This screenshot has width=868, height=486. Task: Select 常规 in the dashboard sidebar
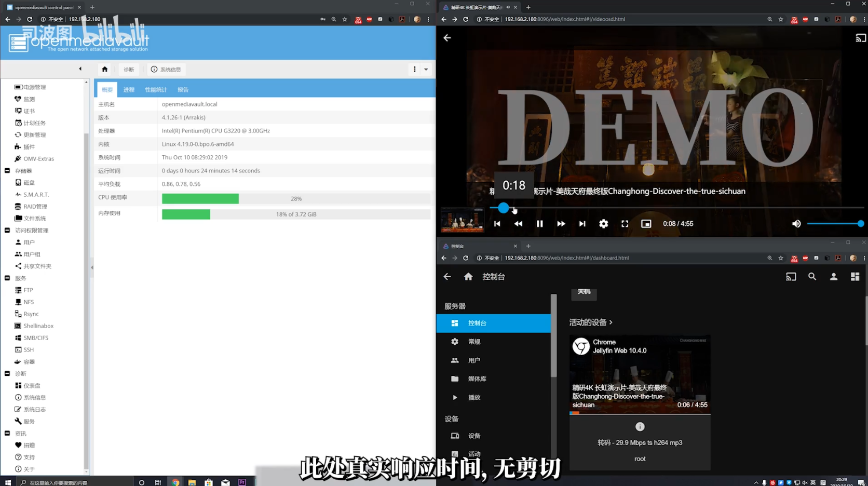point(494,342)
